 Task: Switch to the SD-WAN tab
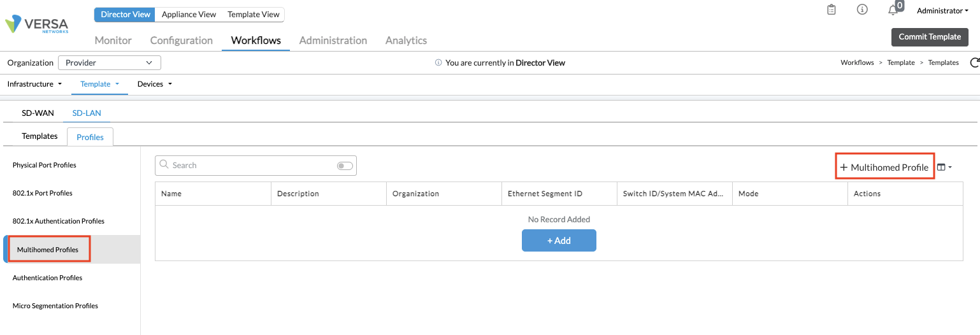(38, 113)
